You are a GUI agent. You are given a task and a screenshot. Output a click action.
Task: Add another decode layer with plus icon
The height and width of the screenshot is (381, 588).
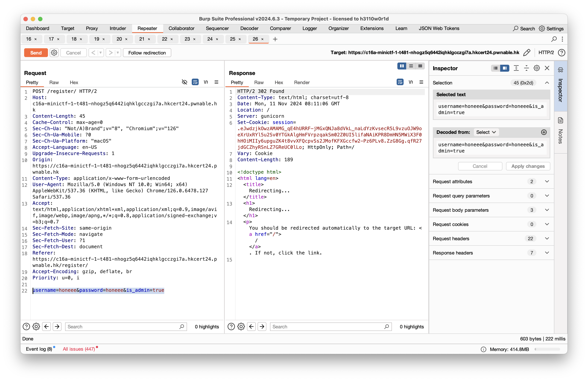(x=544, y=132)
